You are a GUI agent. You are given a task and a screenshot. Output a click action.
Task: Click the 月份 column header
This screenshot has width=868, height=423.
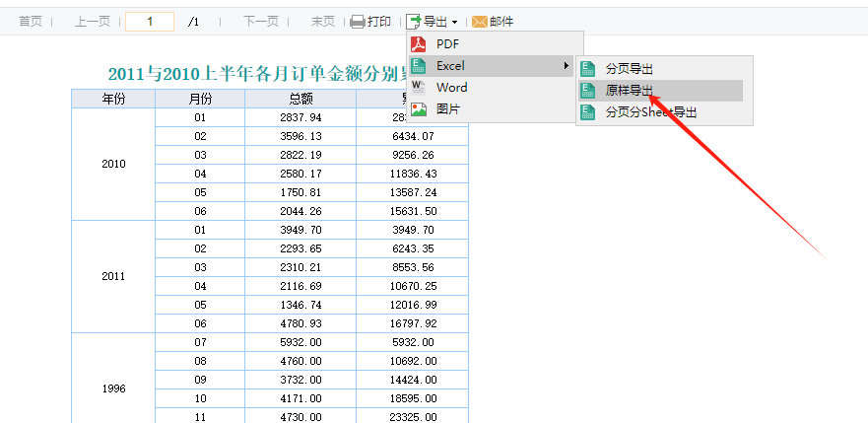coord(200,99)
